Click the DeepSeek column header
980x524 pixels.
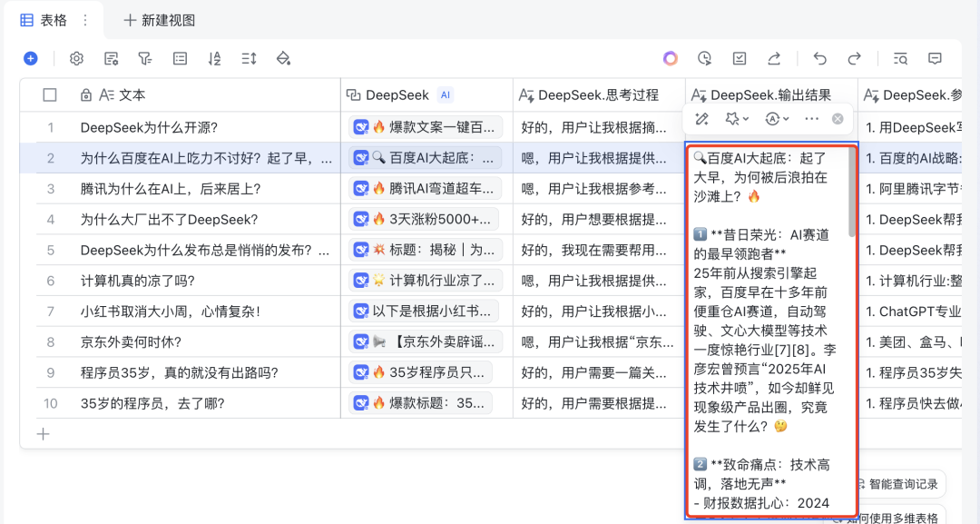point(426,95)
